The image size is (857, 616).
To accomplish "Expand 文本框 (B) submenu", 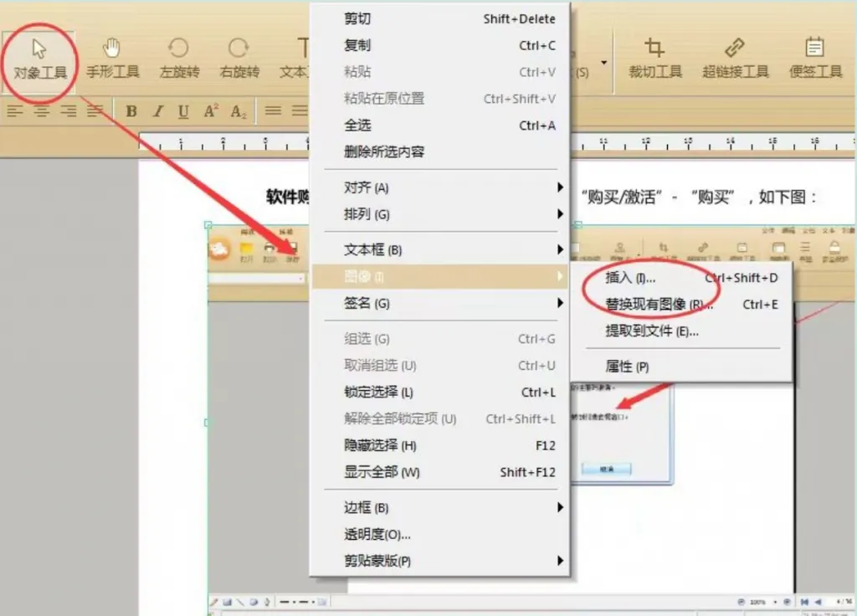I will tap(440, 249).
